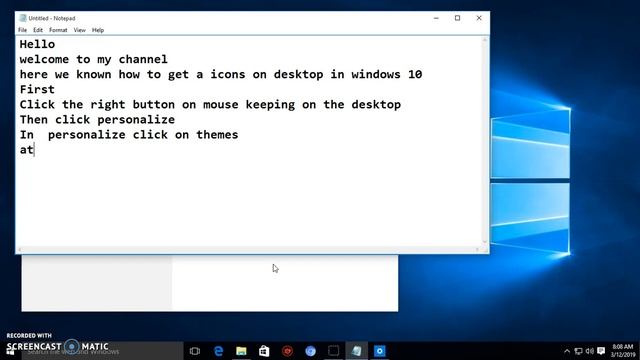Switch to the Settings gear taskbar icon

coord(380,351)
